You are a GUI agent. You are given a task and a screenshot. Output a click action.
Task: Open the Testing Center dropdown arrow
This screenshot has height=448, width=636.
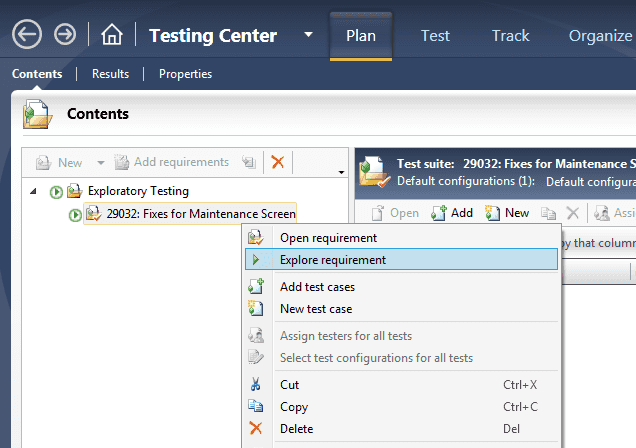308,35
